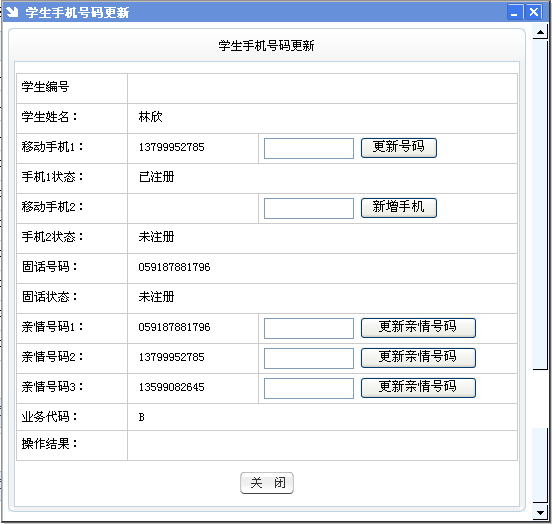Minimize the 学生手机号码更新 window
552x524 pixels.
tap(515, 12)
